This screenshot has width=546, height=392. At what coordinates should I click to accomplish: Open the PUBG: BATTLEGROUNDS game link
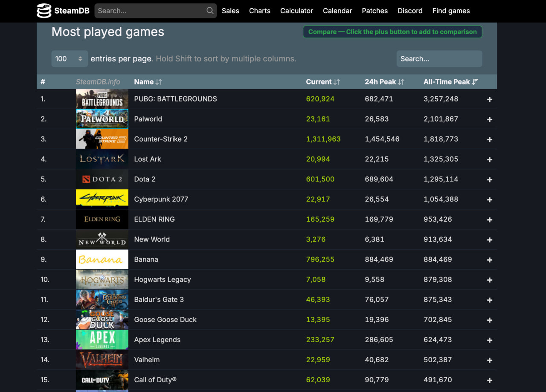coord(175,99)
